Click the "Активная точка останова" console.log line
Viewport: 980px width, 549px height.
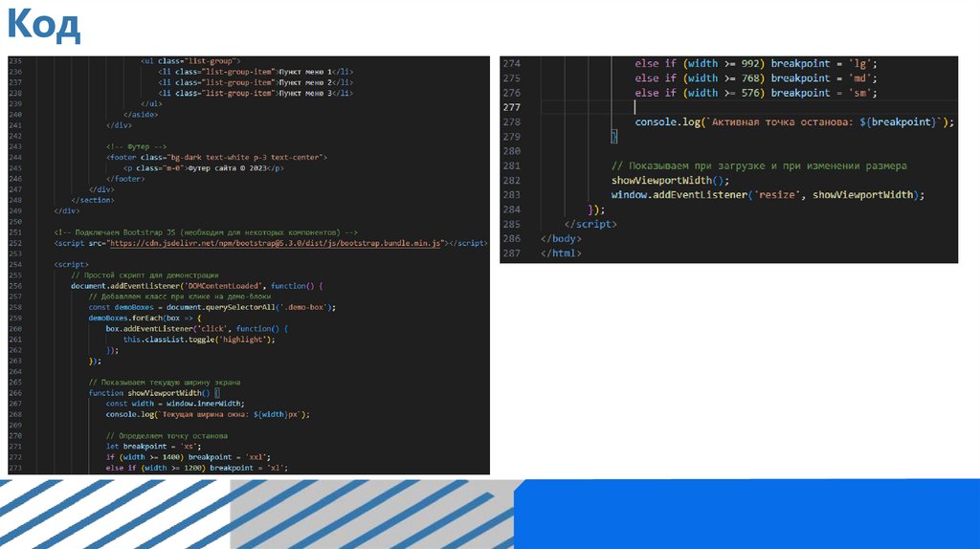tap(794, 121)
